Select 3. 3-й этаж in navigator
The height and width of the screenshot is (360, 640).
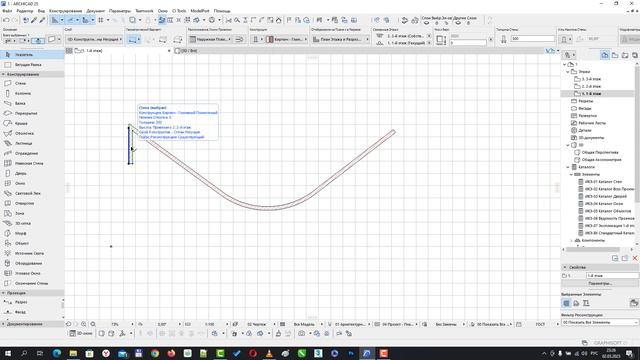click(x=591, y=79)
